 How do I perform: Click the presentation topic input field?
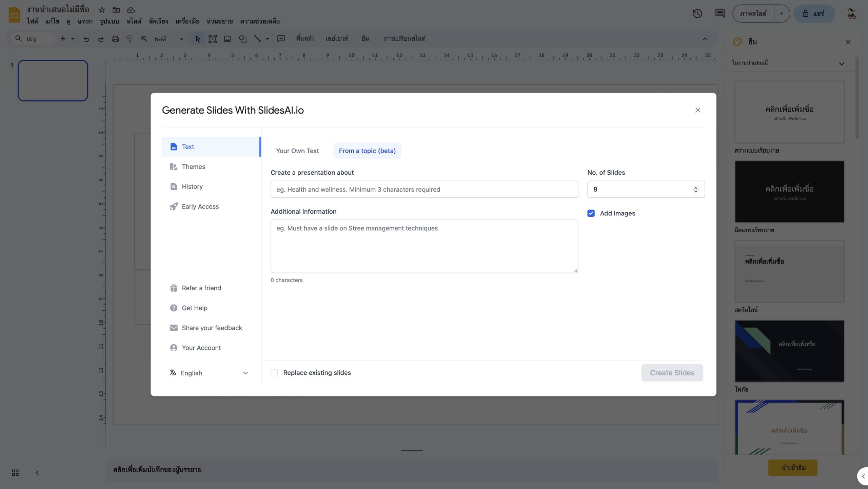pyautogui.click(x=424, y=189)
